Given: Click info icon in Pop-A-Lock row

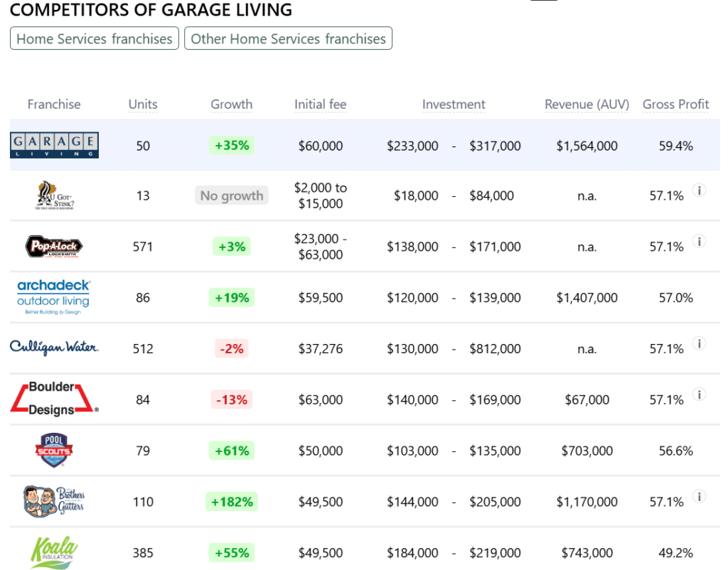Looking at the screenshot, I should click(x=700, y=242).
